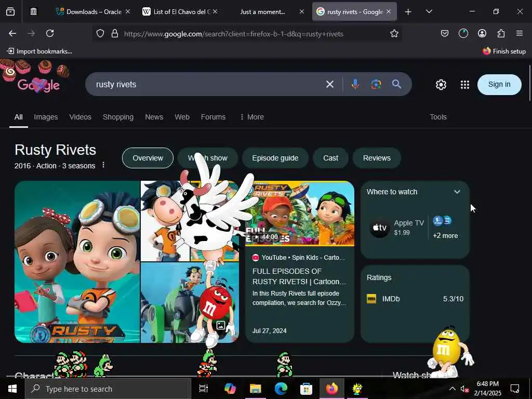532x399 pixels.
Task: Expand the Where to watch panel
Action: click(457, 192)
